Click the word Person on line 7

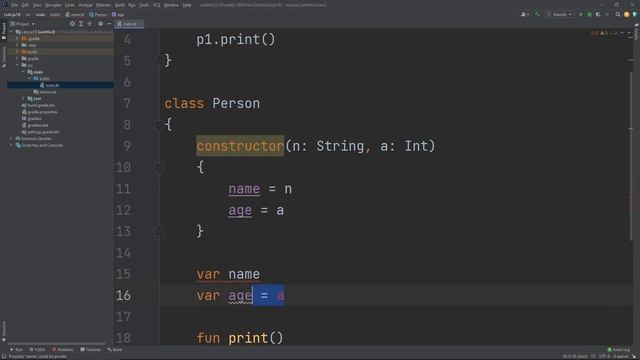coord(236,103)
